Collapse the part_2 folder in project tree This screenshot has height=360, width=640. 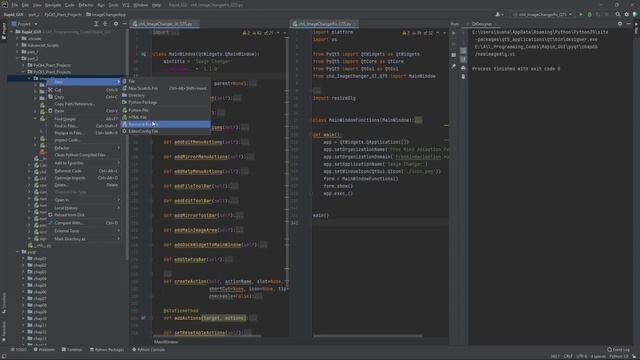18,58
